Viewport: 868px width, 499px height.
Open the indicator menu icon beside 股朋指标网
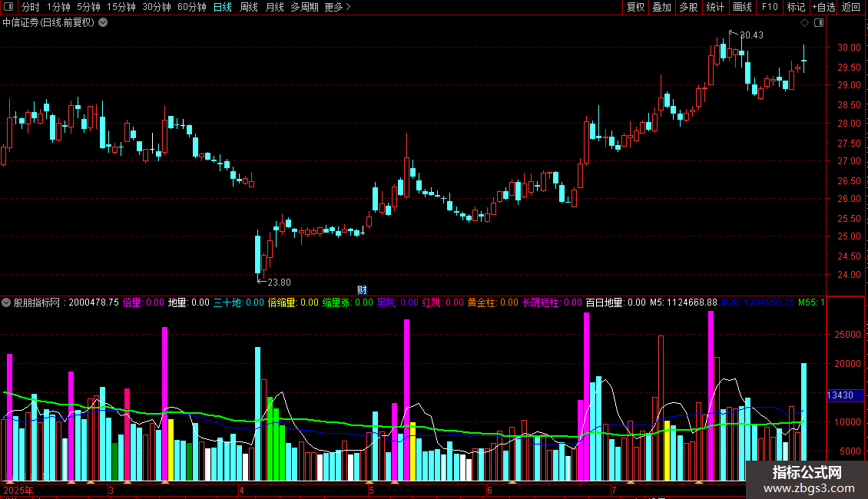(x=6, y=302)
